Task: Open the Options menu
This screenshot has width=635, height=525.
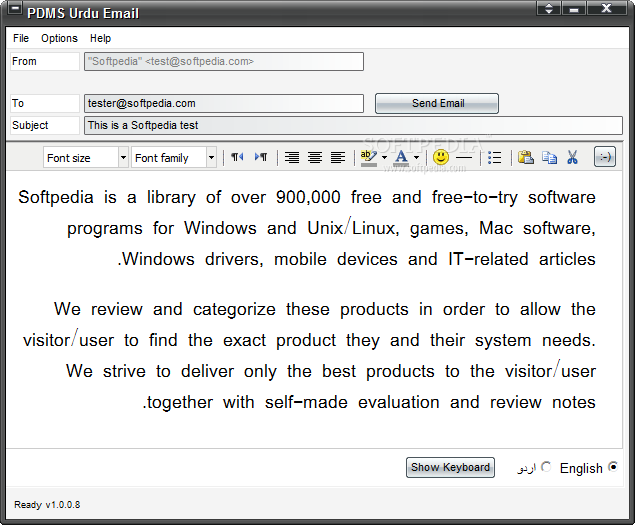Action: pyautogui.click(x=59, y=38)
